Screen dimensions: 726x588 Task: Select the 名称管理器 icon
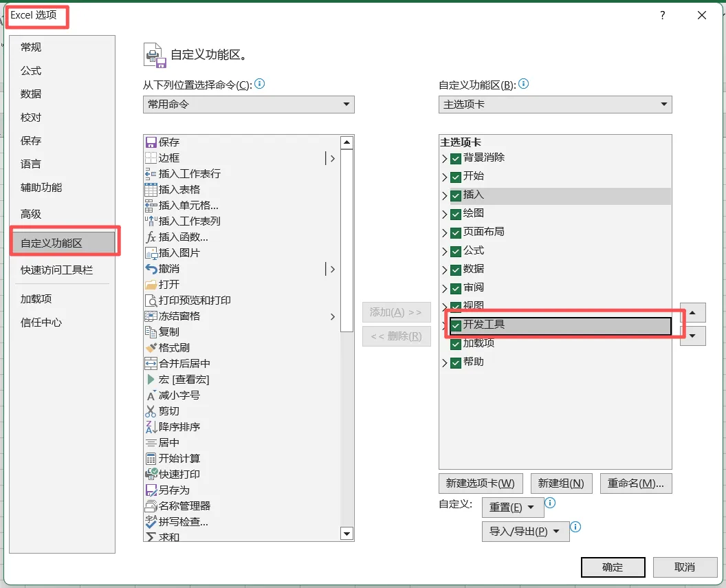pos(151,505)
